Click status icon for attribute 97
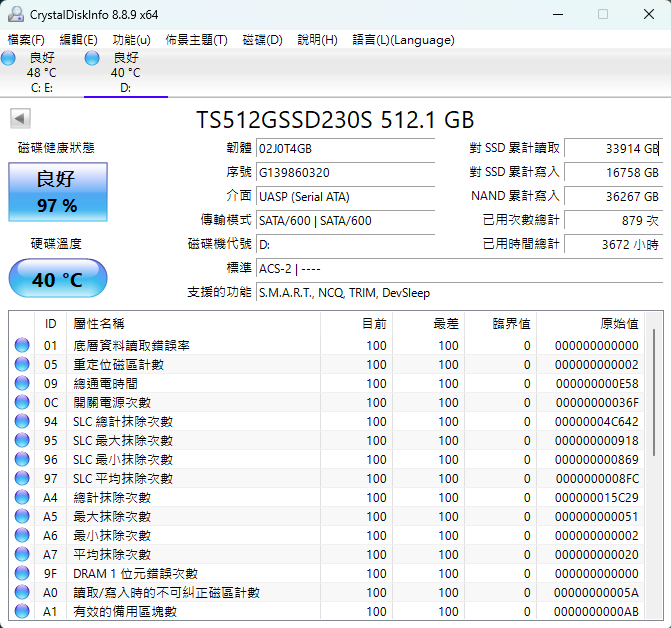Image resolution: width=671 pixels, height=628 pixels. [x=22, y=478]
